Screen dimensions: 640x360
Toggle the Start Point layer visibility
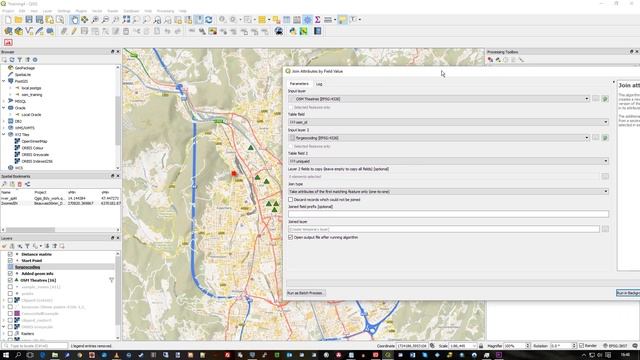10,260
